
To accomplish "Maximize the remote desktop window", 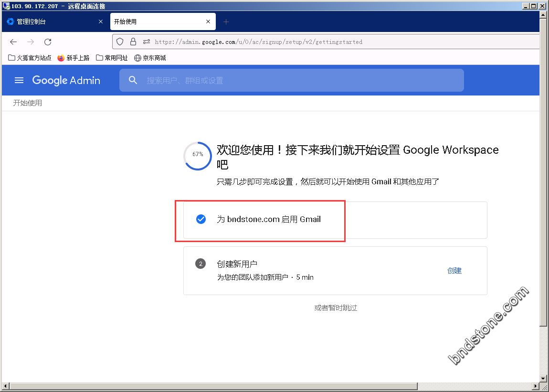I will pyautogui.click(x=533, y=6).
